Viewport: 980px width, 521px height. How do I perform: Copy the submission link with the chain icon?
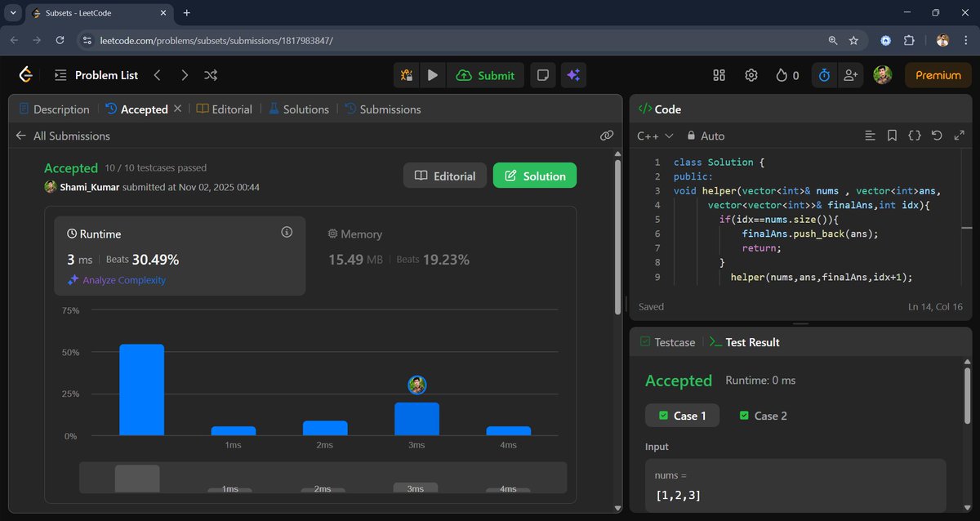click(x=606, y=135)
